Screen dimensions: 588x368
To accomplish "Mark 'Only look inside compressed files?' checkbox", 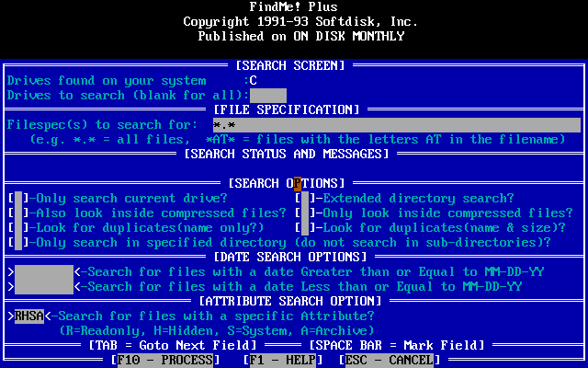I will pos(305,213).
